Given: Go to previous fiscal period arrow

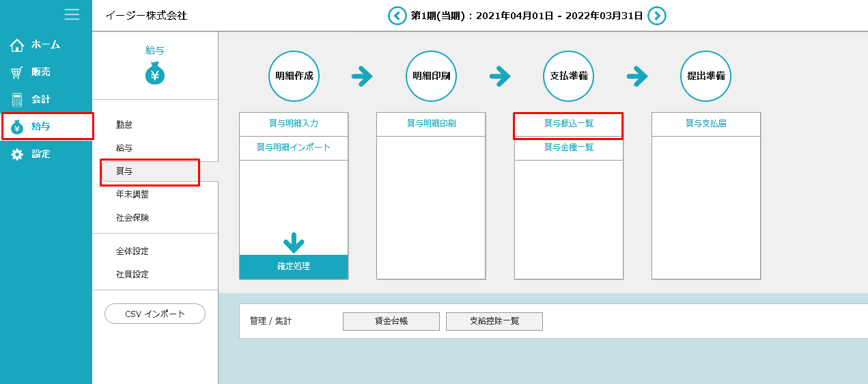Looking at the screenshot, I should point(397,16).
